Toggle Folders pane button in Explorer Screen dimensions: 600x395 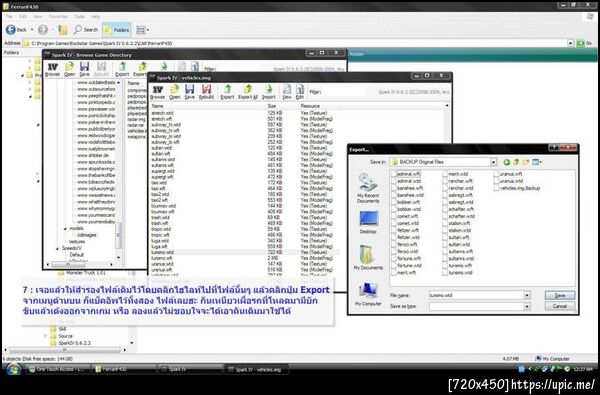click(117, 30)
